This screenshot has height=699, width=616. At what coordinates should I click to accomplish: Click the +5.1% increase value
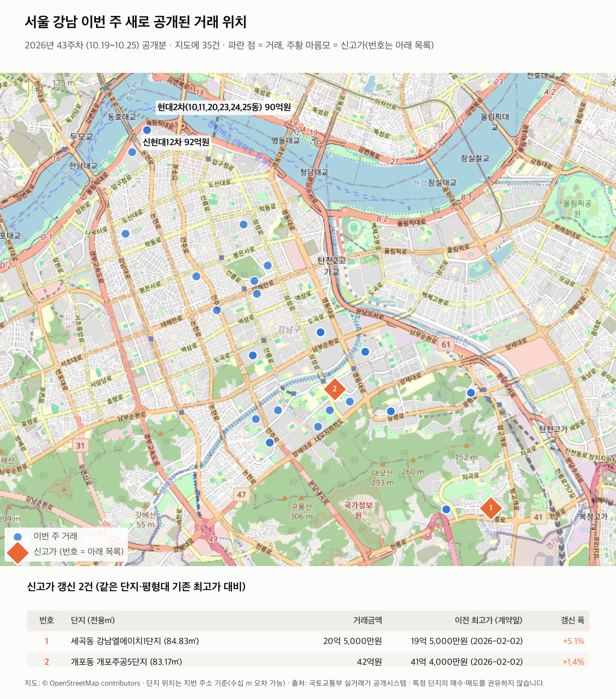[x=573, y=641]
